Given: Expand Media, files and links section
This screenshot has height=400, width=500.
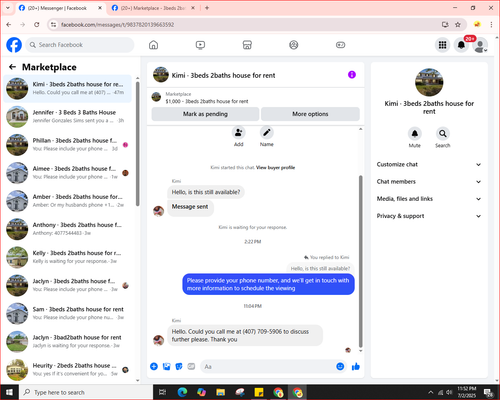Looking at the screenshot, I should click(x=429, y=199).
